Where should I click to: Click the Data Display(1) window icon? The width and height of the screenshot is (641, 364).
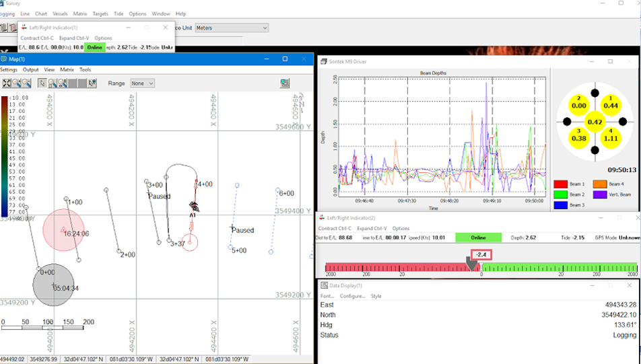click(x=324, y=285)
